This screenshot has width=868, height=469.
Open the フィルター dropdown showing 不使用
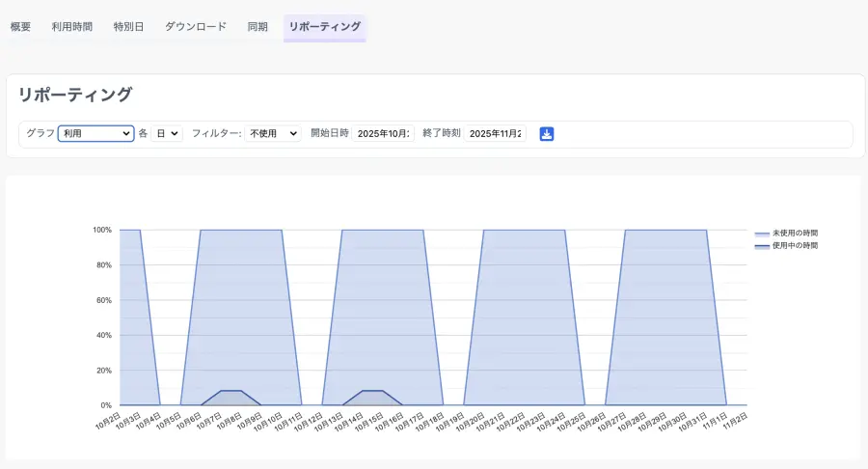tap(273, 134)
